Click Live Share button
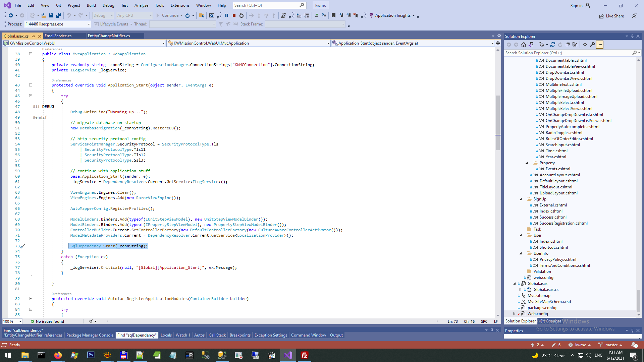The height and width of the screenshot is (362, 644). 611,16
